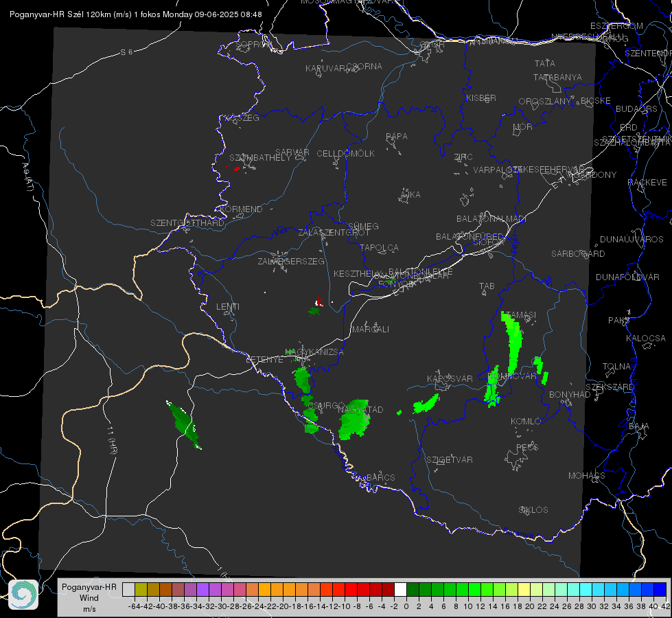Click the PÁPA city label

coord(397,137)
